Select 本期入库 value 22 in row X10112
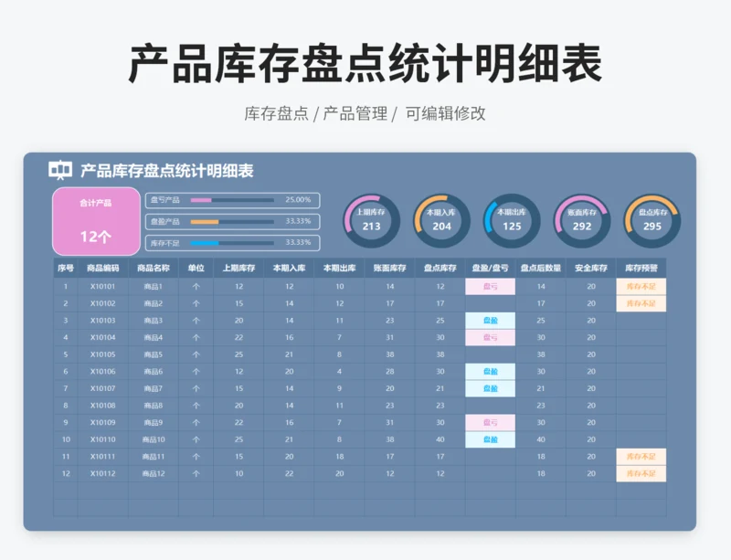The height and width of the screenshot is (560, 731). click(x=289, y=474)
